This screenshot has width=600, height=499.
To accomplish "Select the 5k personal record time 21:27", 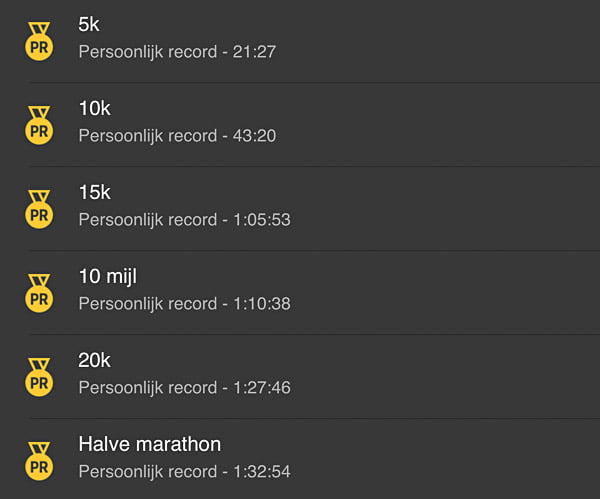I will pos(254,52).
